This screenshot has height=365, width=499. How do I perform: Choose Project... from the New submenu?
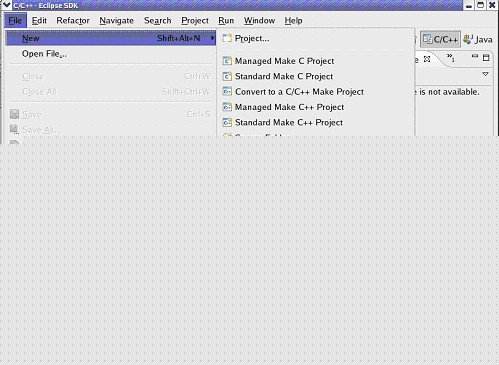(315, 38)
